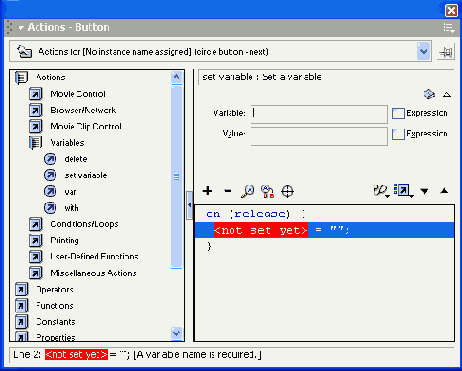Move selected action up with arrow
Screen dimensions: 462x371
point(444,191)
